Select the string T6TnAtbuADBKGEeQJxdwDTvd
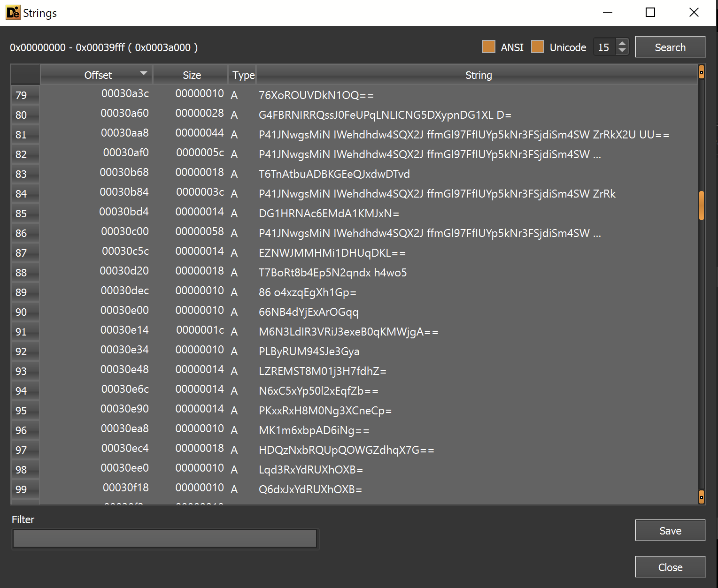This screenshot has width=718, height=588. (334, 174)
